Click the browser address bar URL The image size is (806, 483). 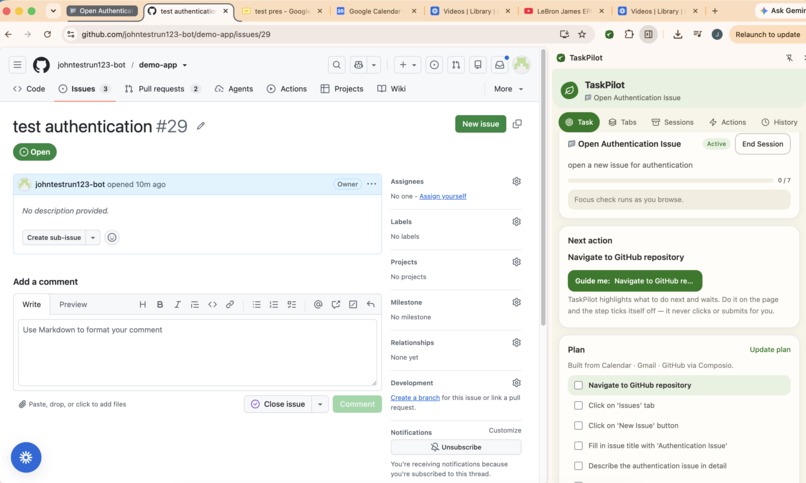pos(176,34)
